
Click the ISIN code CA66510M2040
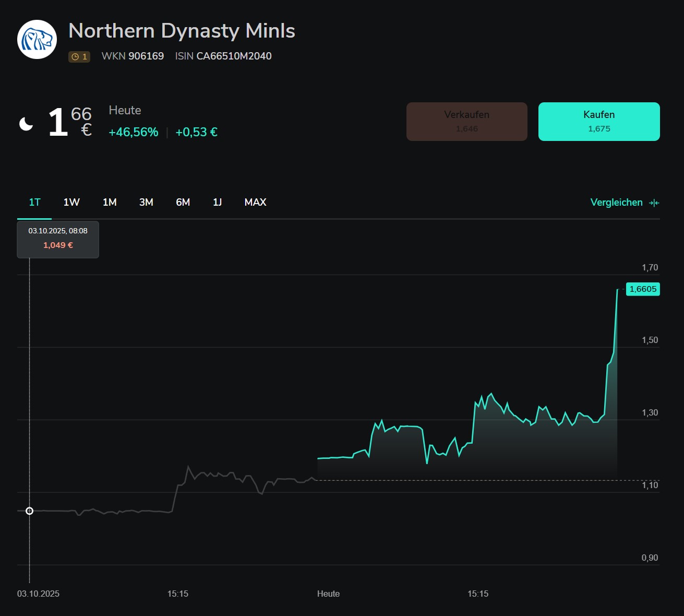coord(234,56)
